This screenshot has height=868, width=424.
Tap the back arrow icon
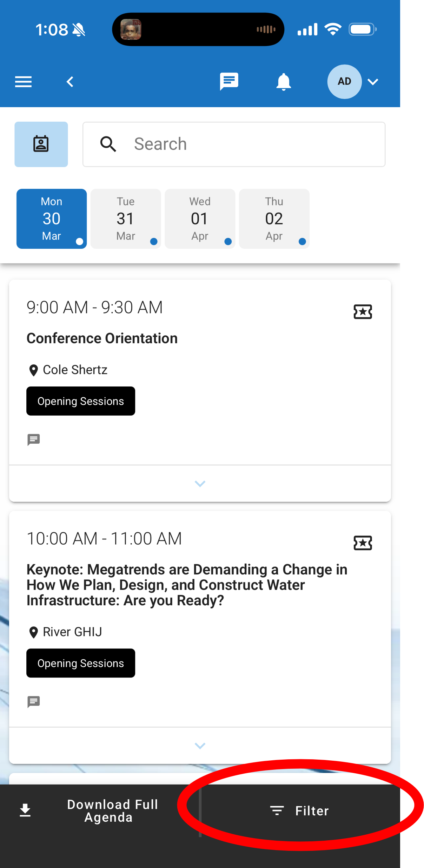click(70, 82)
